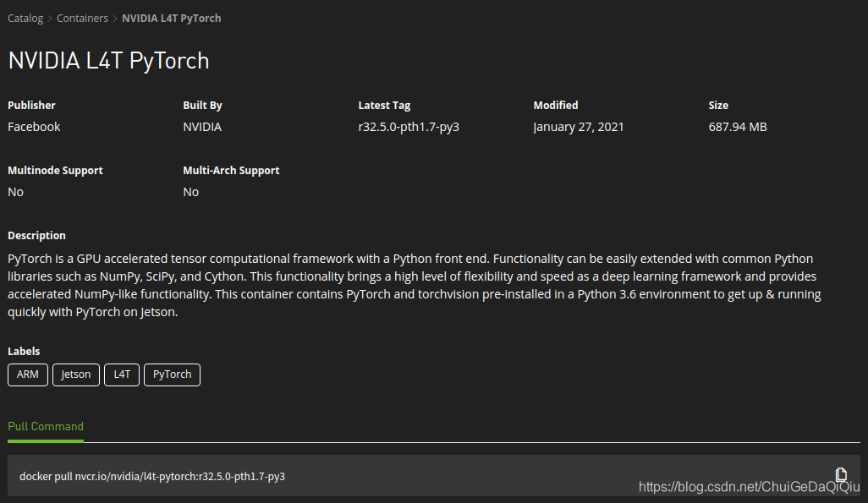This screenshot has height=503, width=868.
Task: Navigate to Containers via the breadcrumb
Action: pos(82,18)
